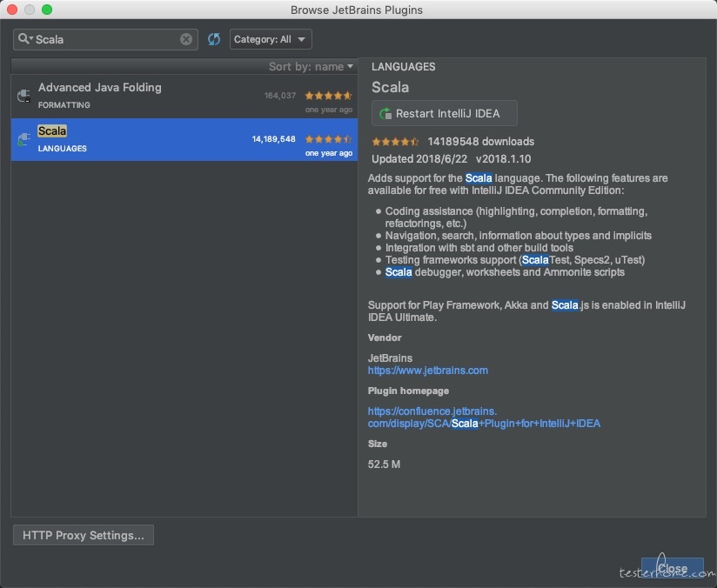Open the confluence plugin homepage link

[x=484, y=418]
